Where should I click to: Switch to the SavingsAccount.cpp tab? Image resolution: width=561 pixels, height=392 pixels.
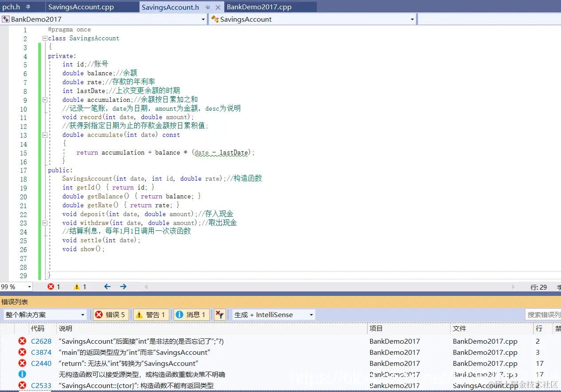[81, 7]
